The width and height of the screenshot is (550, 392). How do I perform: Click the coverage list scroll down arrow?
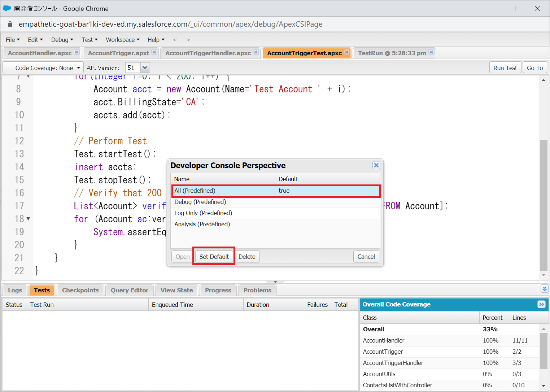pos(544,386)
